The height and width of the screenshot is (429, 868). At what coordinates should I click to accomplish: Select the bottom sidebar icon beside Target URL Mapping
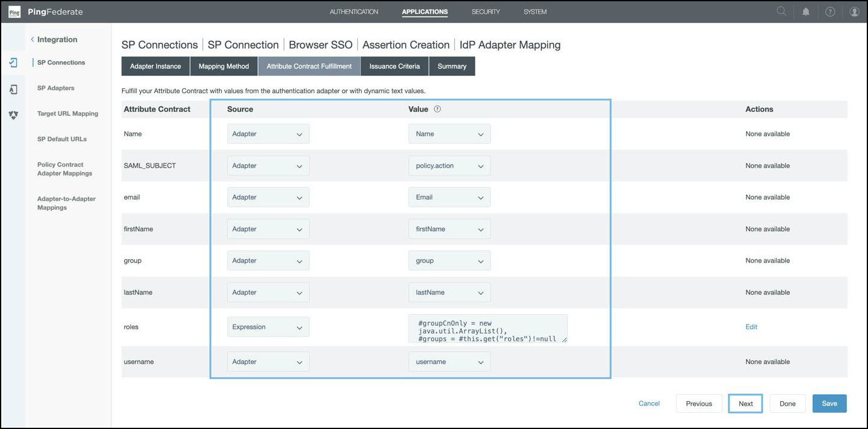tap(13, 115)
